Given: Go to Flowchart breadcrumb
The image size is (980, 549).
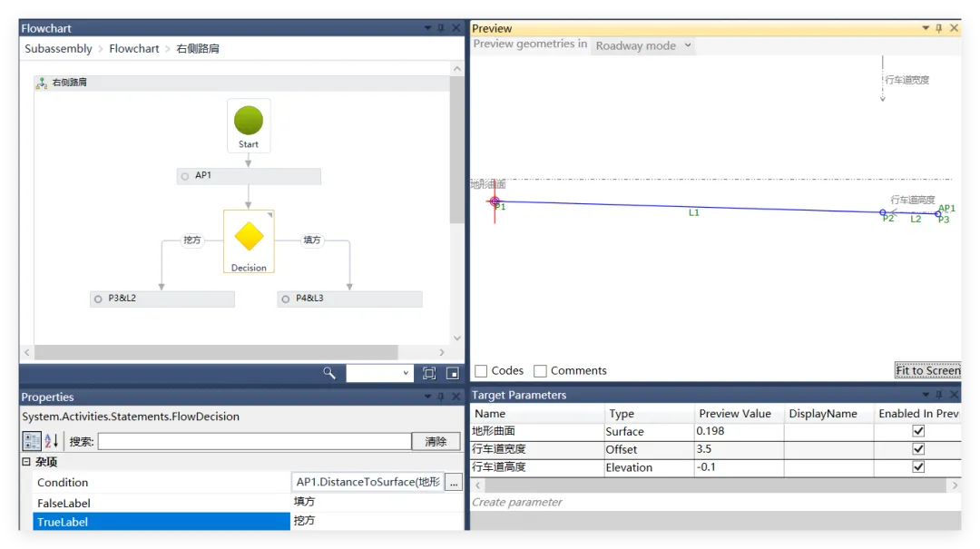Looking at the screenshot, I should pos(133,49).
